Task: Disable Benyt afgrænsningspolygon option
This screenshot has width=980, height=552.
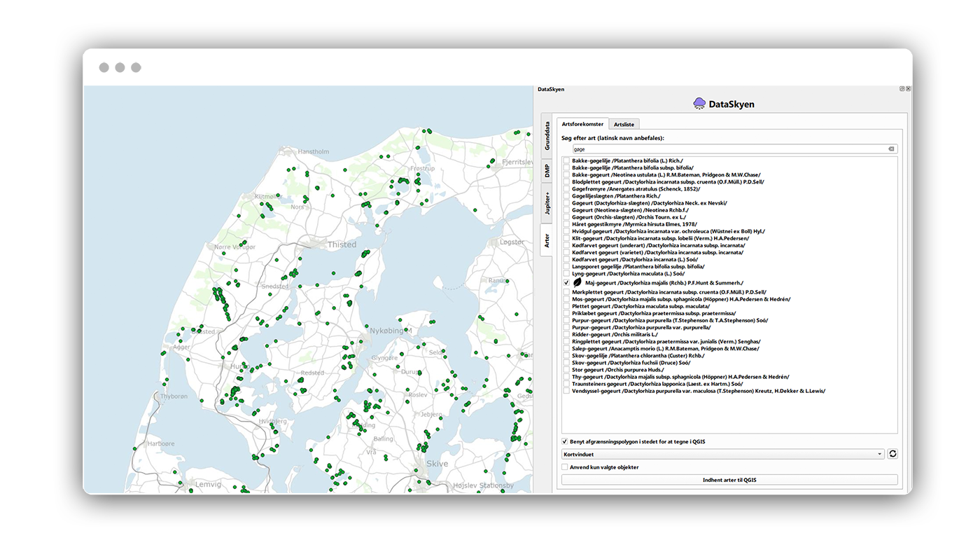Action: tap(565, 442)
